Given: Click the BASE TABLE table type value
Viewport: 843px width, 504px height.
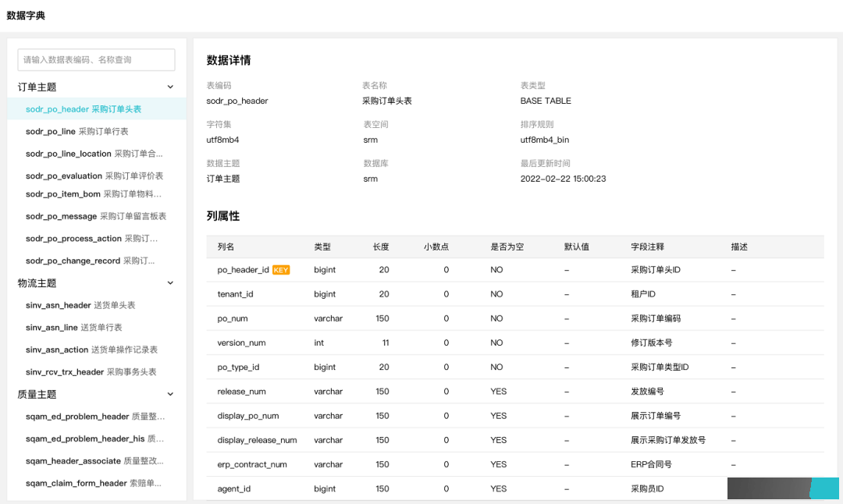Looking at the screenshot, I should pyautogui.click(x=546, y=101).
